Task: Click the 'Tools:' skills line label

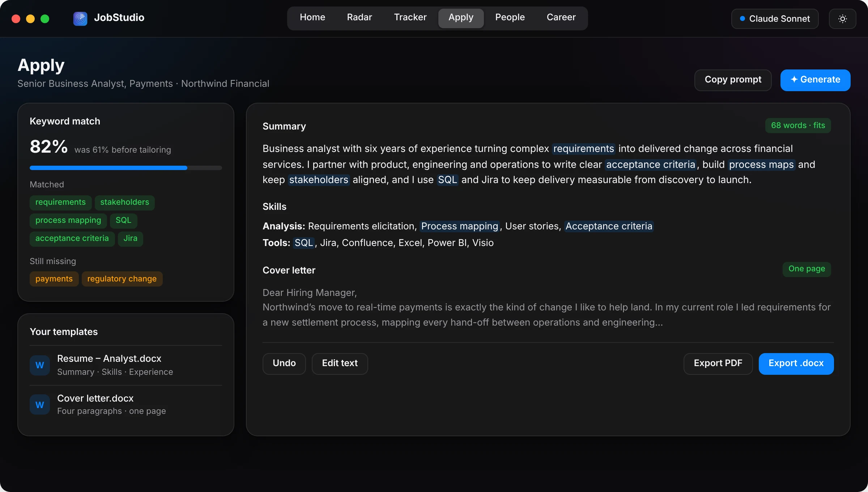Action: pos(276,243)
